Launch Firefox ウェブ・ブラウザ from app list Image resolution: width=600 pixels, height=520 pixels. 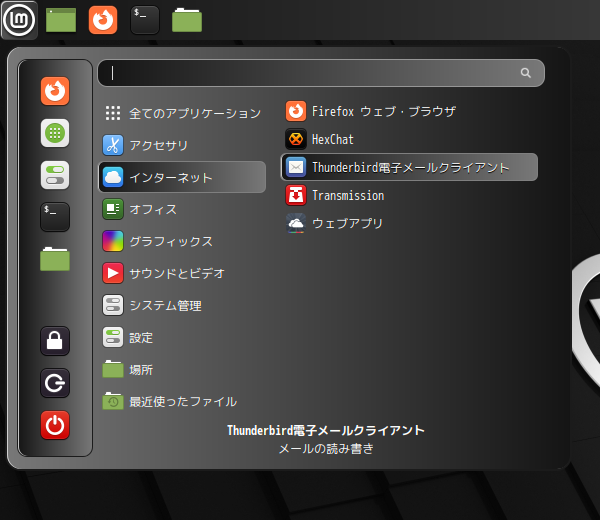(409, 111)
